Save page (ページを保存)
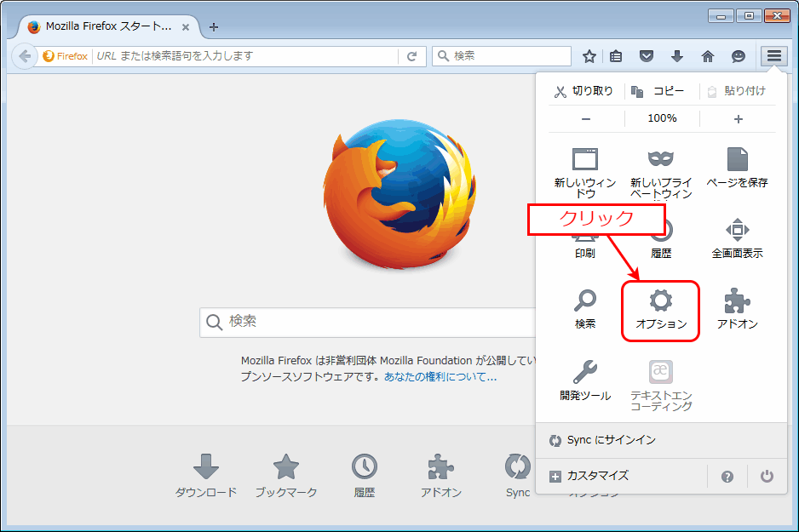This screenshot has width=799, height=532. 737,168
